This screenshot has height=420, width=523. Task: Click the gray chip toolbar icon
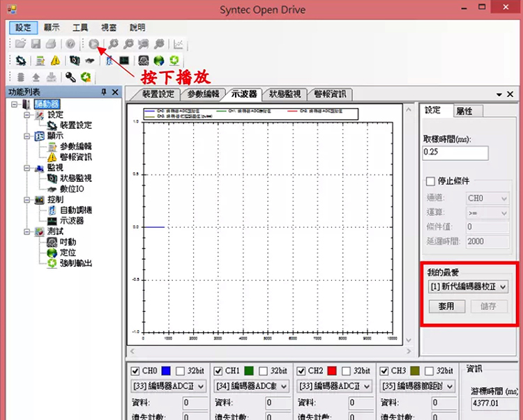click(x=21, y=77)
